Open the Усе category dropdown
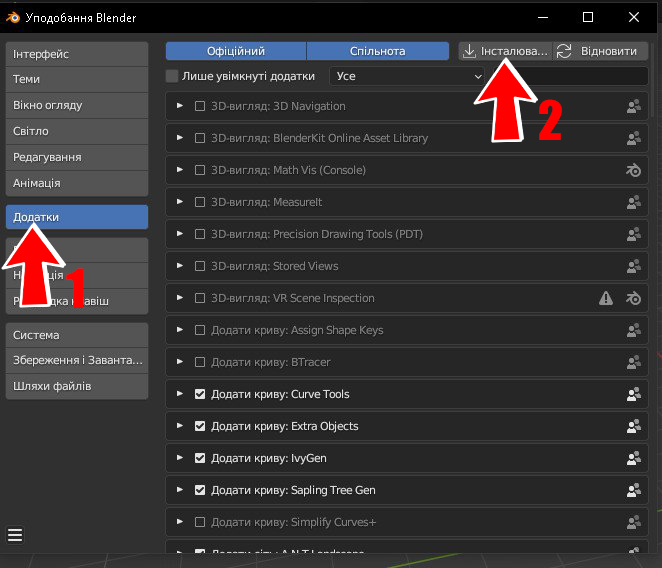The height and width of the screenshot is (568, 662). point(407,76)
